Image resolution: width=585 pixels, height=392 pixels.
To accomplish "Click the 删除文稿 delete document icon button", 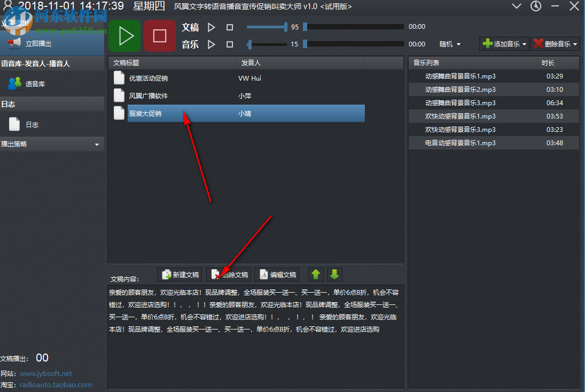I will (229, 274).
